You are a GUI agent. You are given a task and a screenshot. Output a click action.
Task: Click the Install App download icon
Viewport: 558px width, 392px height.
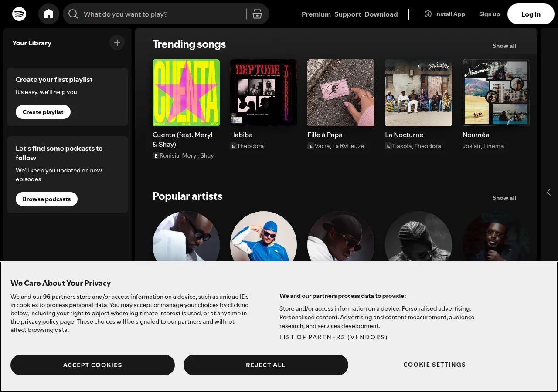click(x=428, y=14)
